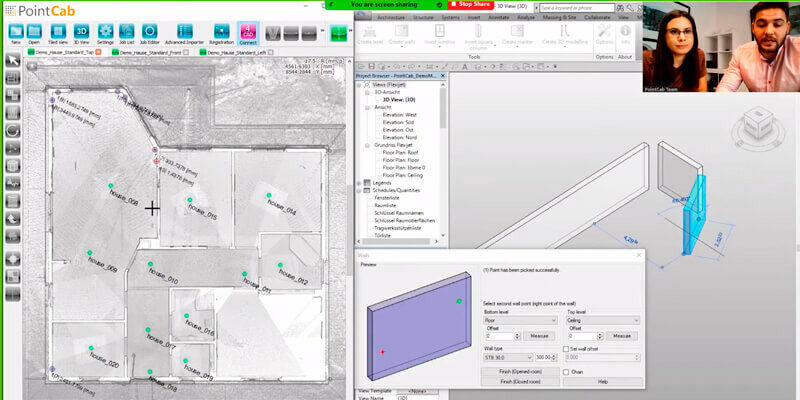Open the Job Editor tool
The height and width of the screenshot is (400, 800).
[x=149, y=32]
